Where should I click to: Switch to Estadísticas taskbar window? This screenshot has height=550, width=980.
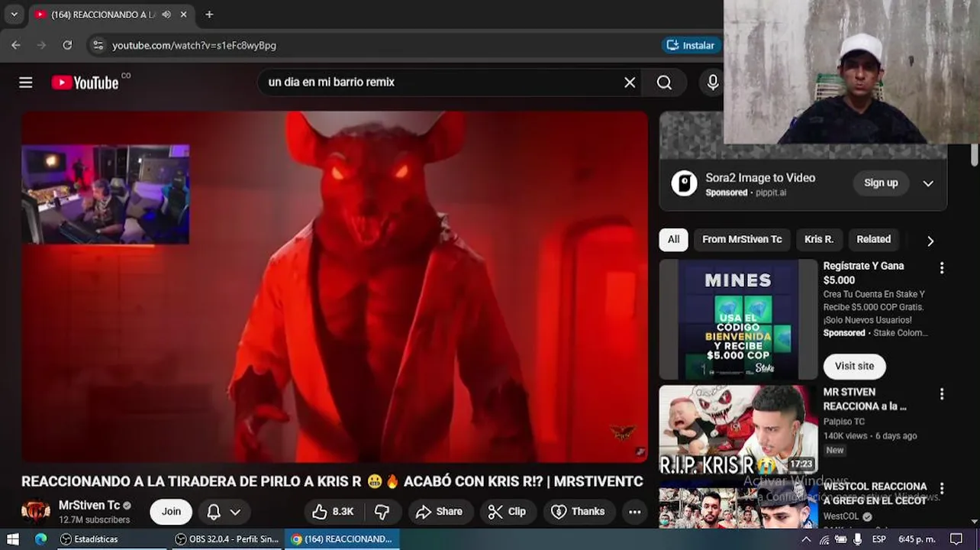pos(112,539)
